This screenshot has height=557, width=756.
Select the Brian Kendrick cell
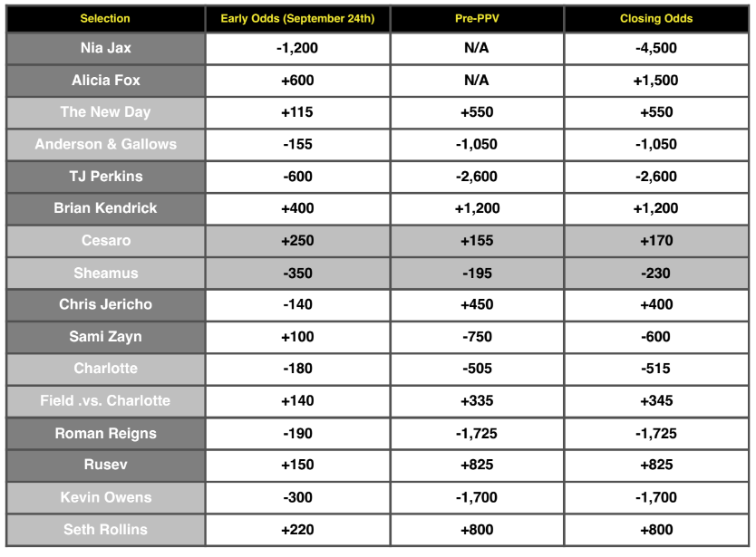[105, 208]
